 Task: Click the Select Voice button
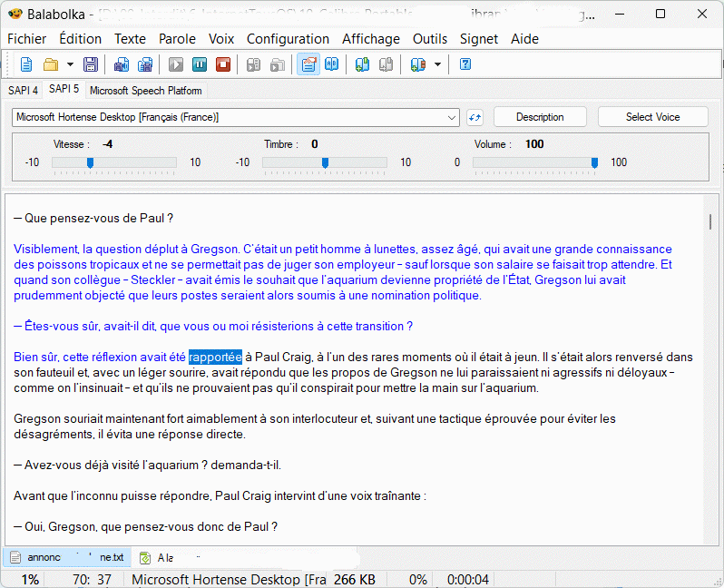point(653,117)
